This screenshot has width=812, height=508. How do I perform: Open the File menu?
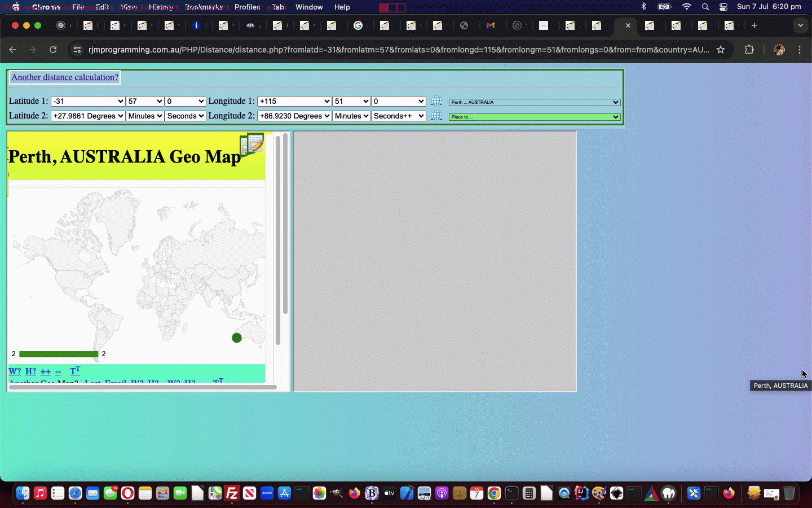click(x=78, y=7)
